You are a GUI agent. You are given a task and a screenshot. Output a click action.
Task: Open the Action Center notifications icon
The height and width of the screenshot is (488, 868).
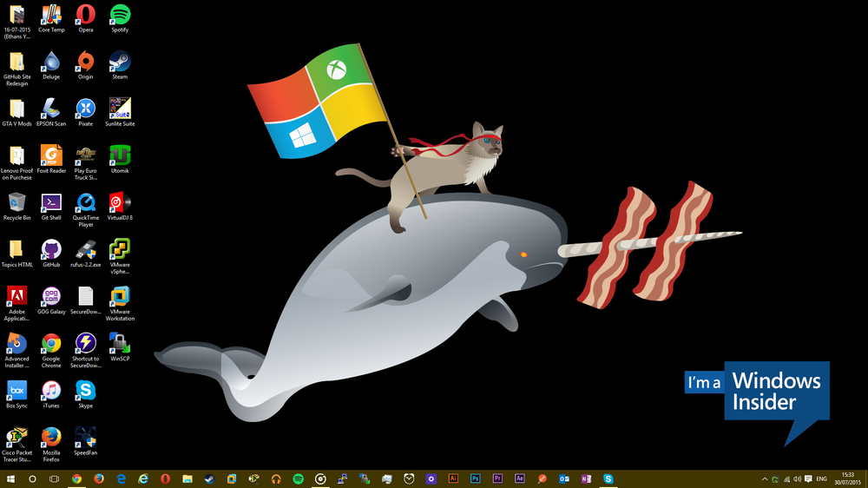(808, 479)
